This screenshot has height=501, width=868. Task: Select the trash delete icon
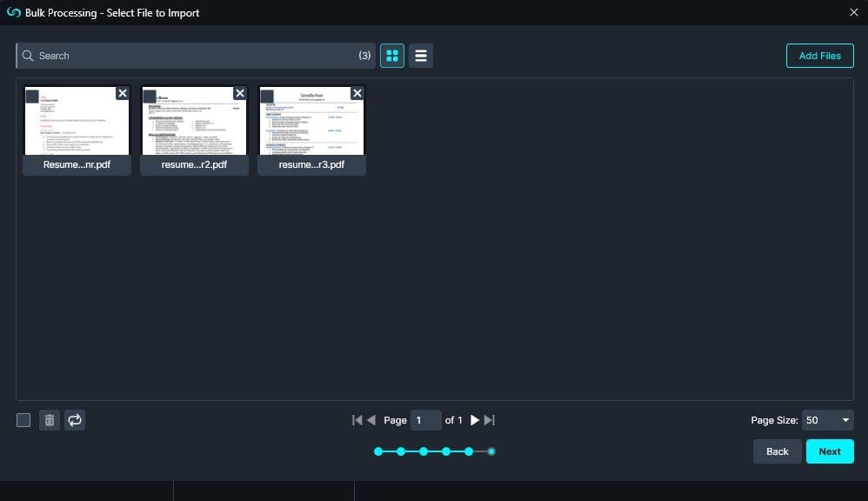[50, 420]
